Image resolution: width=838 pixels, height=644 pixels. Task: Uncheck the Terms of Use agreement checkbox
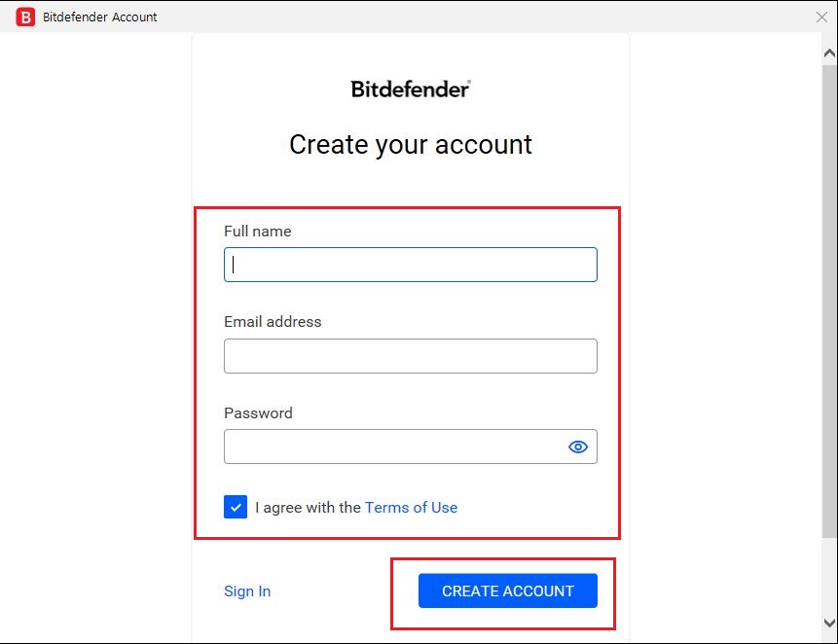236,507
